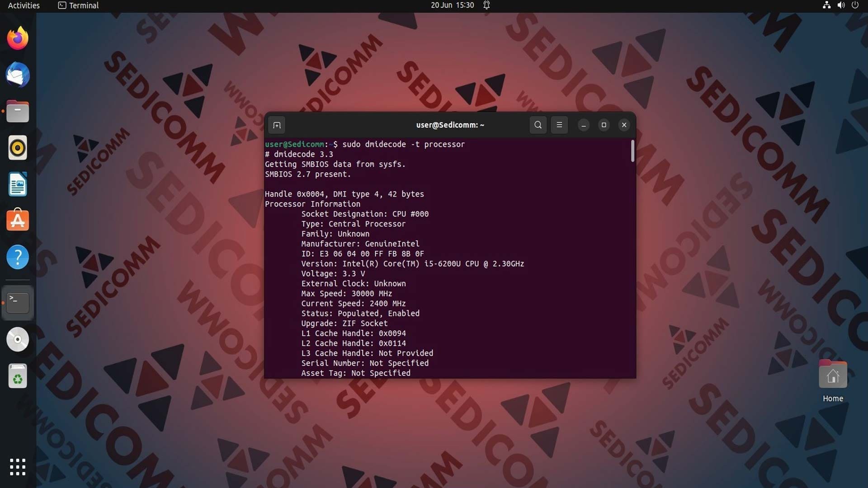Viewport: 868px width, 488px height.
Task: Click the command 'sudo dmidecode -t processor'
Action: coord(403,145)
